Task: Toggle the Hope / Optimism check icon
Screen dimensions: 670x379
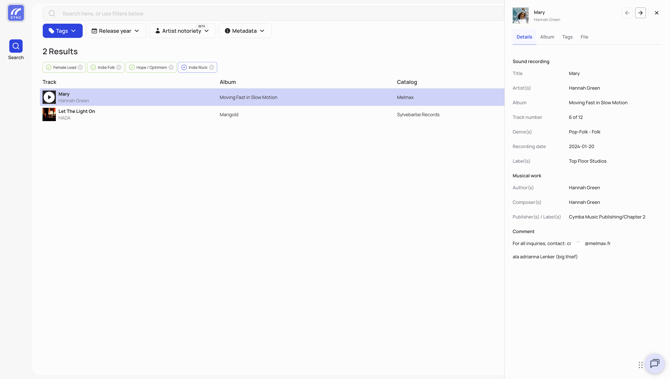Action: coord(132,68)
